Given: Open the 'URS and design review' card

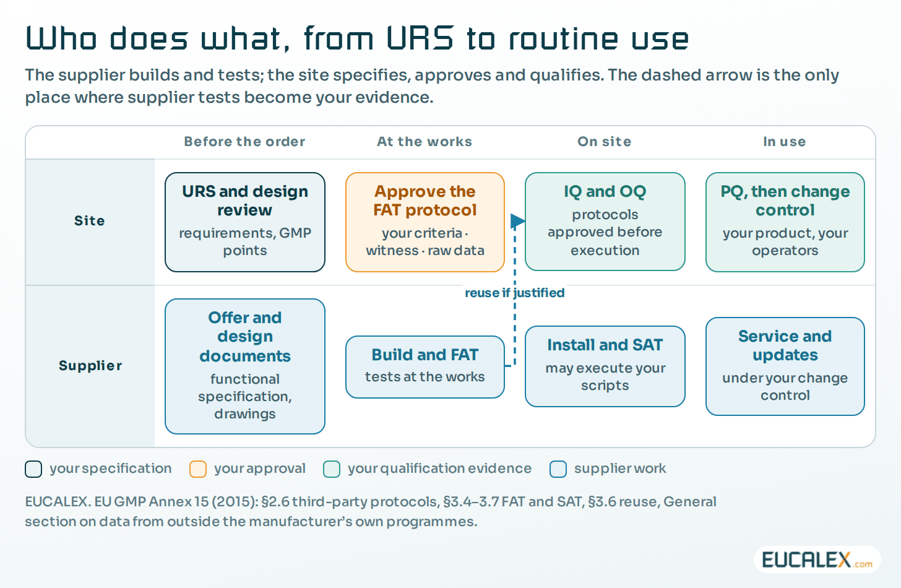Looking at the screenshot, I should tap(245, 222).
